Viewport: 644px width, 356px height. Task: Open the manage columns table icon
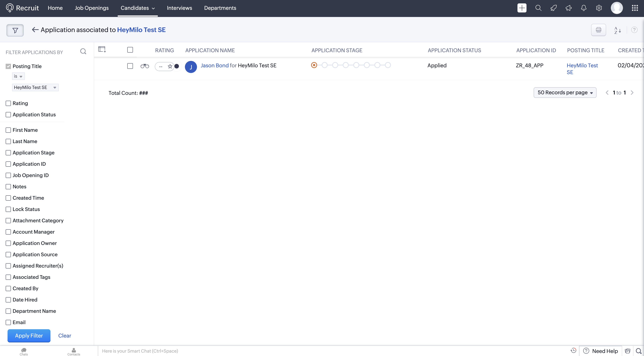[102, 49]
